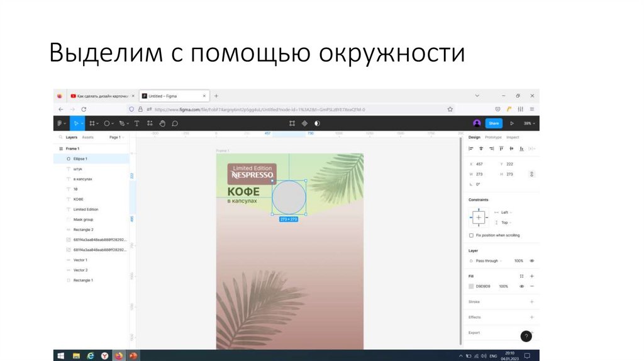Bookmark page with star icon

tap(450, 109)
